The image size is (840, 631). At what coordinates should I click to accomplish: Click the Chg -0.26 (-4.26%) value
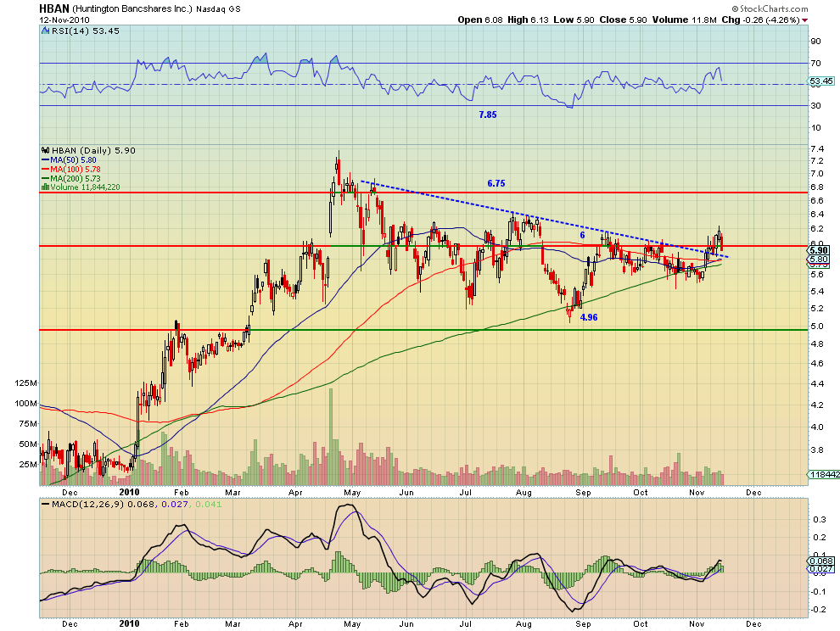click(761, 20)
